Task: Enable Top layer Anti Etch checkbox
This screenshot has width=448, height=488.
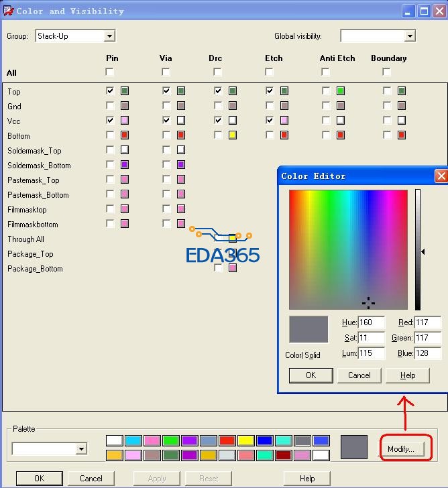Action: click(326, 91)
